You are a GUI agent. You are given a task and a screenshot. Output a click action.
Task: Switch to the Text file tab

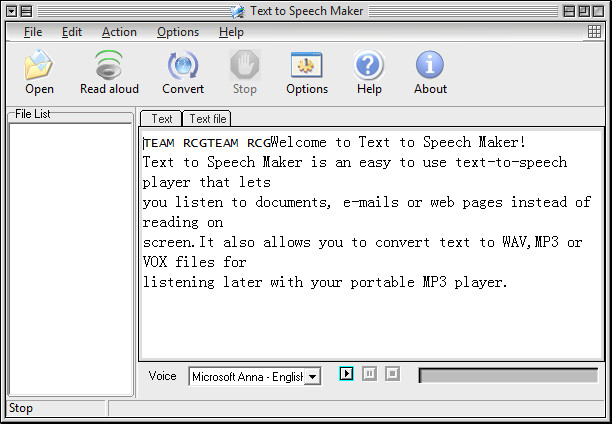[x=207, y=118]
